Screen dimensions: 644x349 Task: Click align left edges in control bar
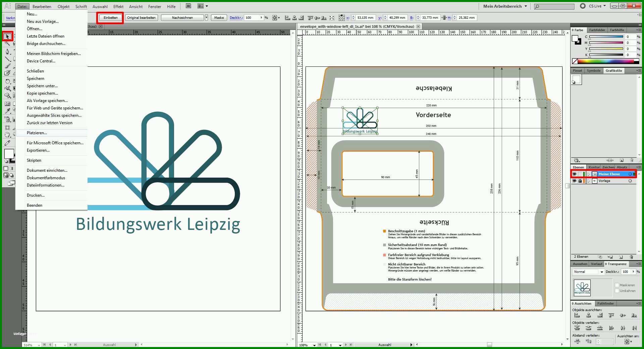point(287,18)
